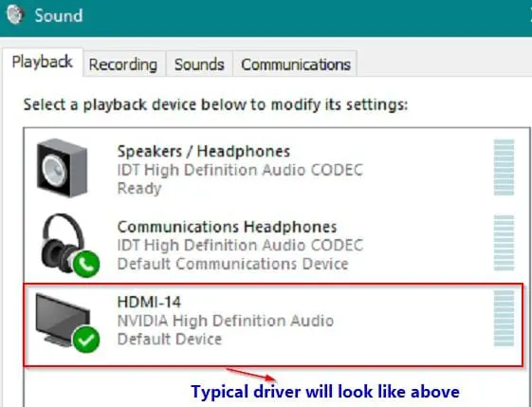Click the green checkmark badge on monitor
The width and height of the screenshot is (532, 407).
(x=86, y=339)
